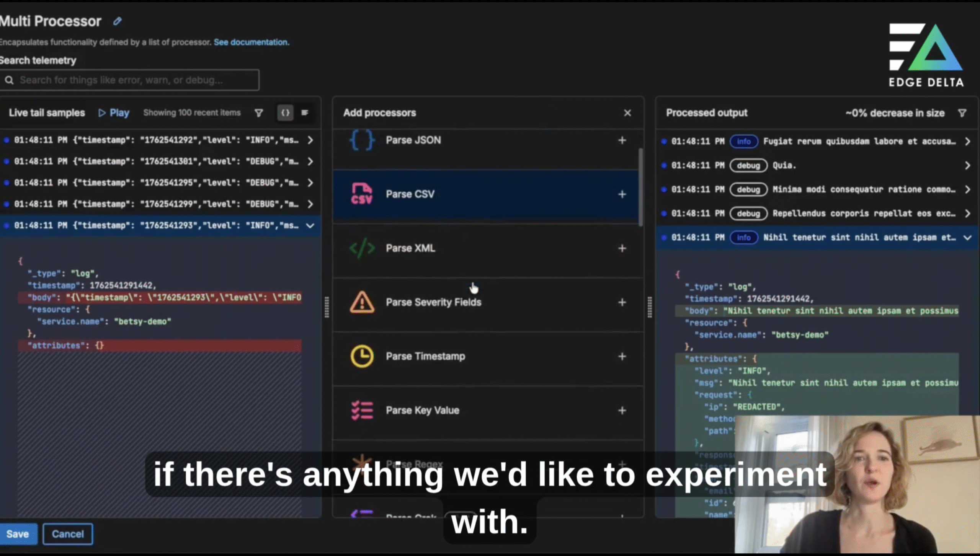
Task: Collapse the 'Nihil tenetur' processed output entry
Action: coord(967,238)
